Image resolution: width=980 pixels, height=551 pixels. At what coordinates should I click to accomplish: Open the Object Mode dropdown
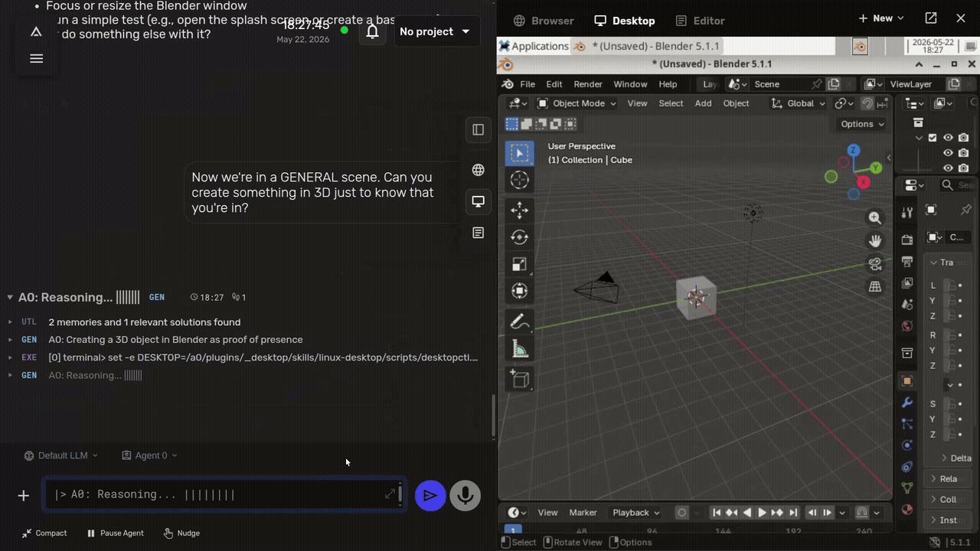(577, 103)
